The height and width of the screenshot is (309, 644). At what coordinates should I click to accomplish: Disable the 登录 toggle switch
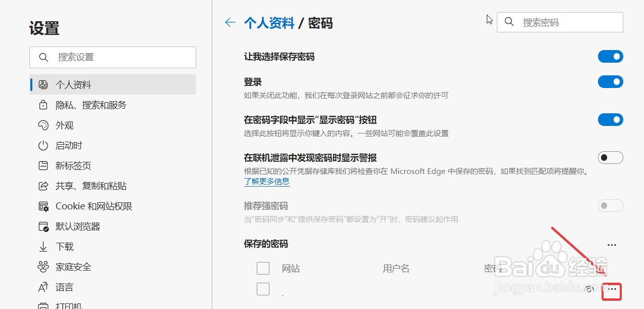click(x=611, y=81)
